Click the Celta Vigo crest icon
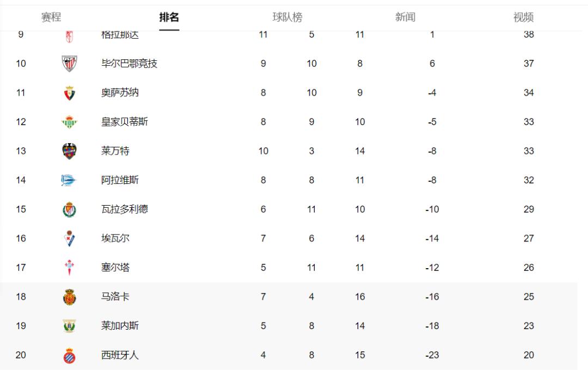Screen dimensions: 588x371 [69, 268]
